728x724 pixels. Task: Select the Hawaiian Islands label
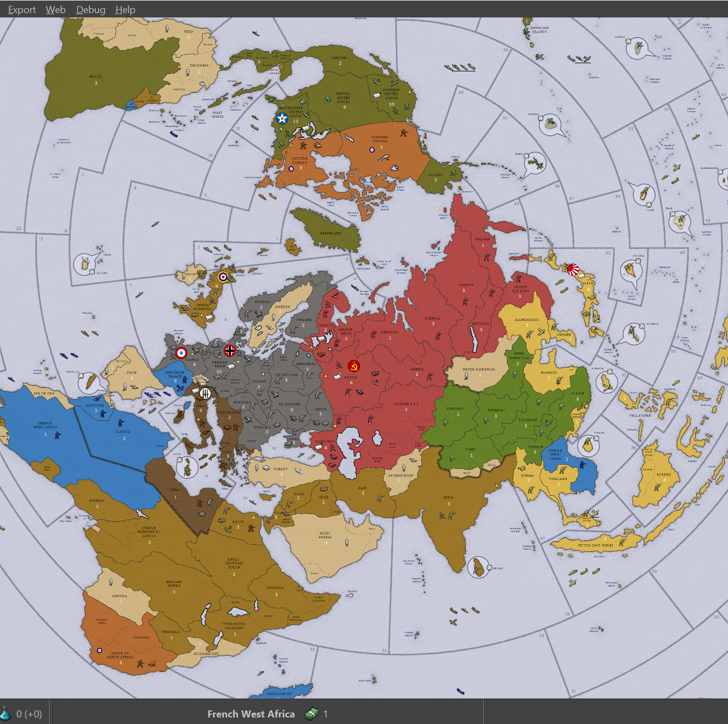pyautogui.click(x=539, y=29)
